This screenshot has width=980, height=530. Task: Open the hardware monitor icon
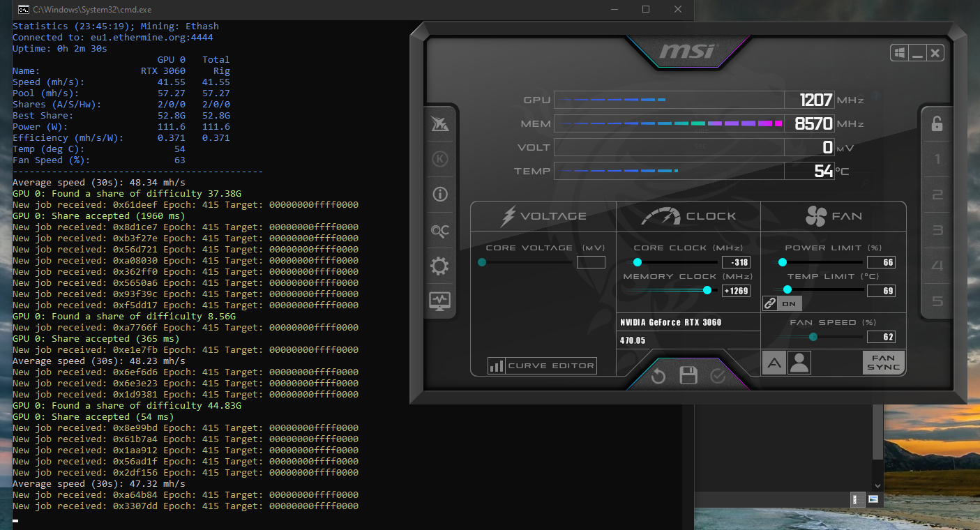pos(440,301)
